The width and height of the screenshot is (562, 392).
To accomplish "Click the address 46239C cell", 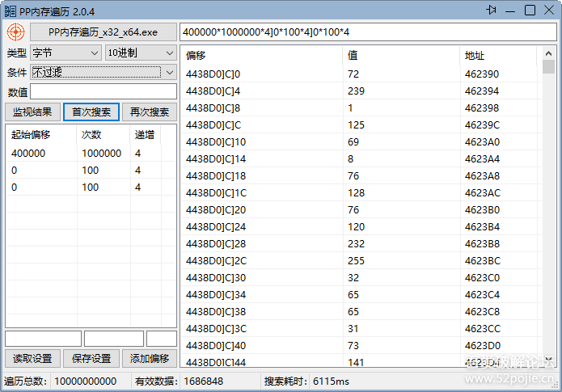I will click(x=501, y=125).
